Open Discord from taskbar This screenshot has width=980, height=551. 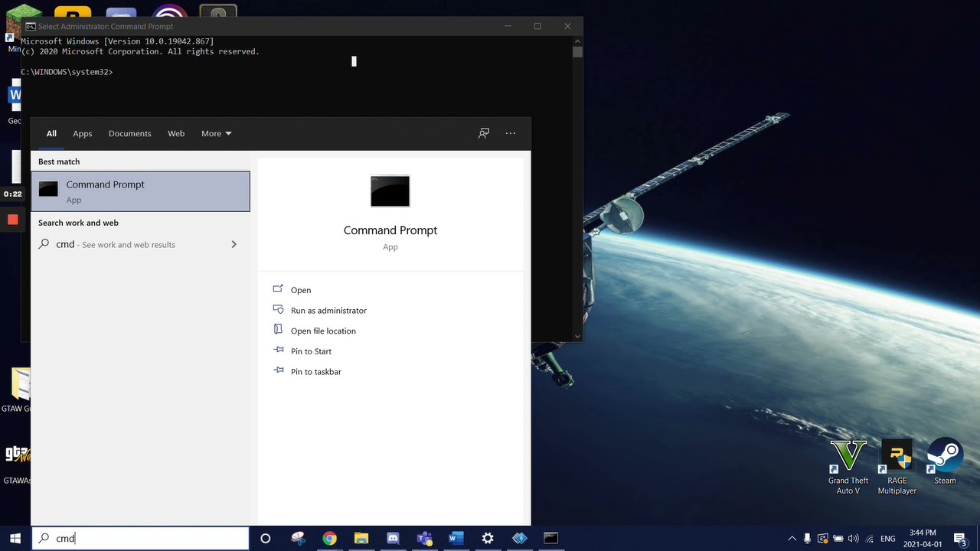coord(393,539)
